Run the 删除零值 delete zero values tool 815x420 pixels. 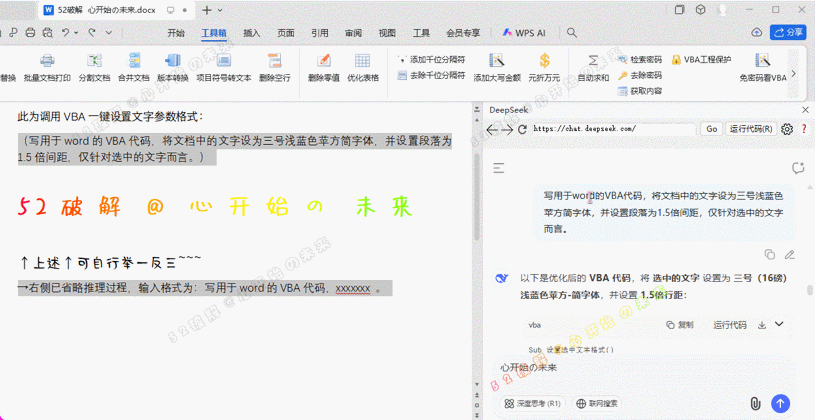[x=324, y=68]
